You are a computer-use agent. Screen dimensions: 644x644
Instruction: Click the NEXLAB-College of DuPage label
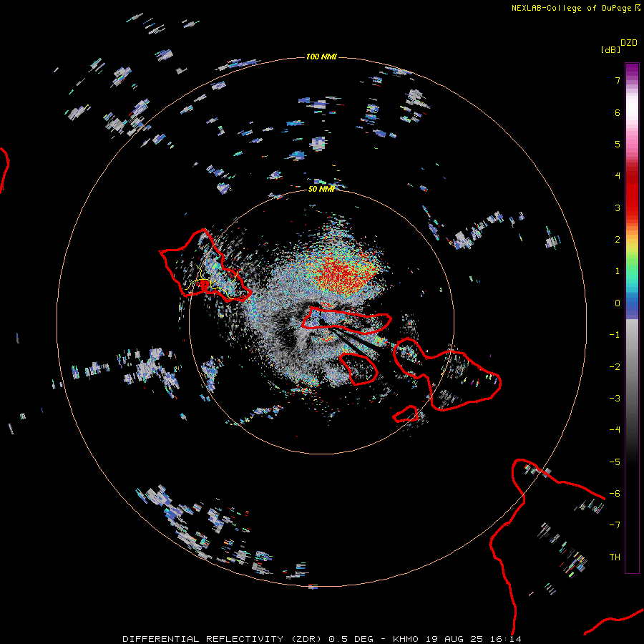click(x=576, y=8)
